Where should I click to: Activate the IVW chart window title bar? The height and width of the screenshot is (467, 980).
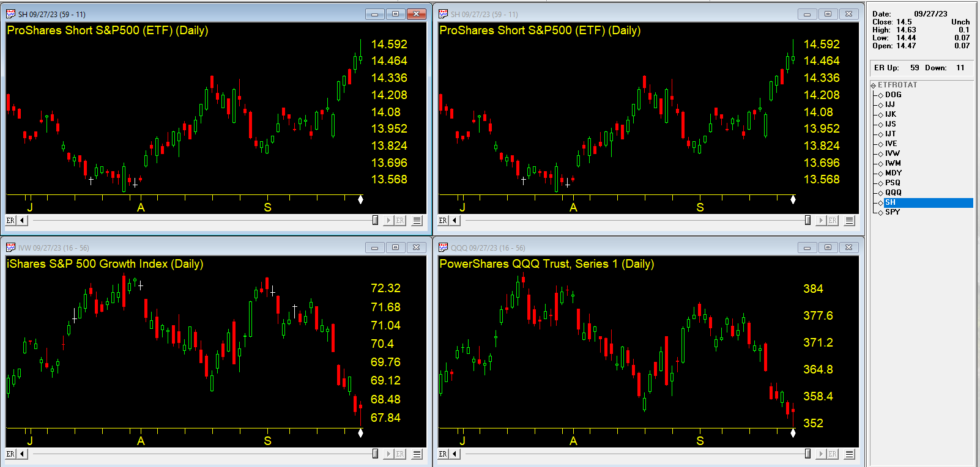click(x=184, y=248)
